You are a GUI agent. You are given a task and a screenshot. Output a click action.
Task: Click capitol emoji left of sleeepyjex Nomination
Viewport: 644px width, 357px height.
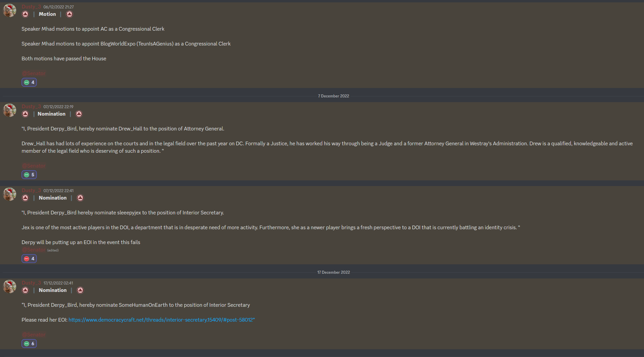click(25, 198)
